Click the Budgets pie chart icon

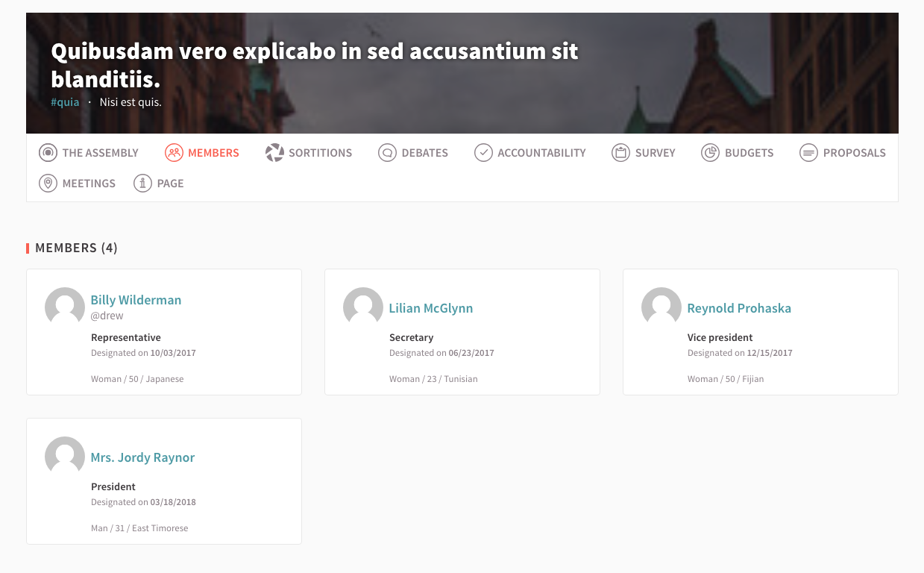pos(710,153)
